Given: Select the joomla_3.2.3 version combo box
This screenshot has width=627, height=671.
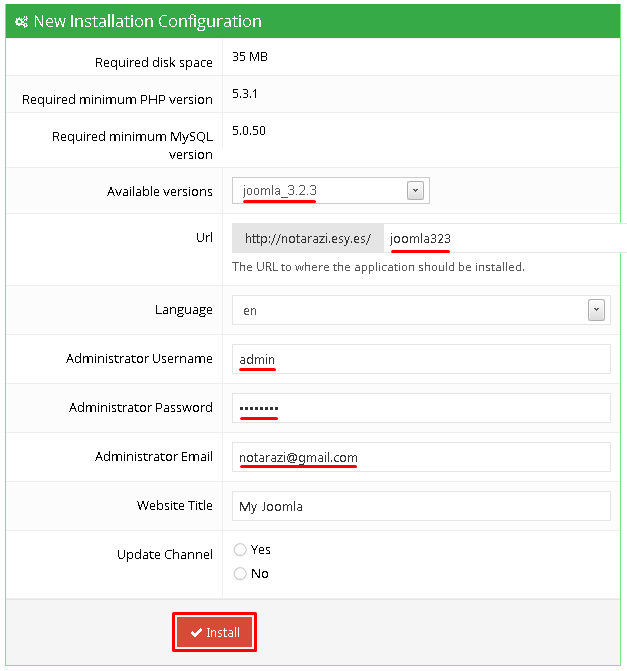Looking at the screenshot, I should coord(330,190).
